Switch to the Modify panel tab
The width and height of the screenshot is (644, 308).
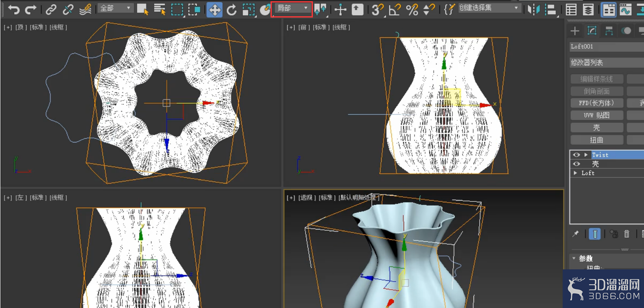pos(592,31)
